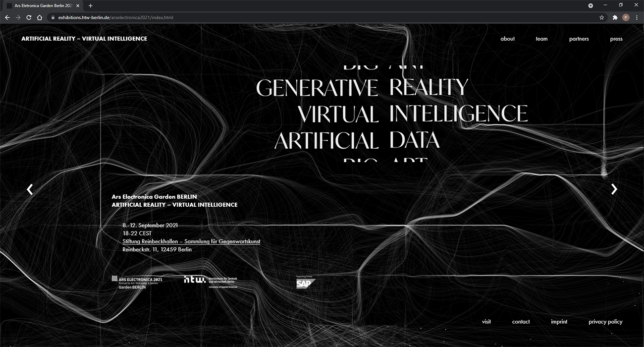The height and width of the screenshot is (347, 644).
Task: Close the Ars Electronica Garden Berlin tab
Action: [78, 5]
